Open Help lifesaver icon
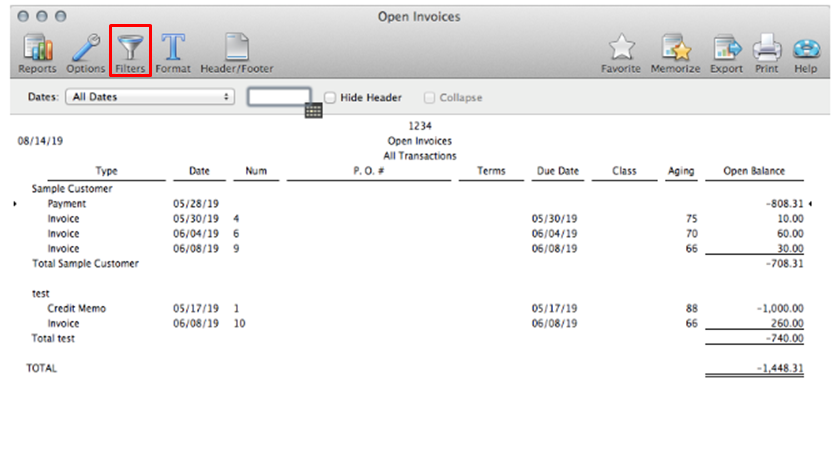838x468 pixels. (805, 53)
